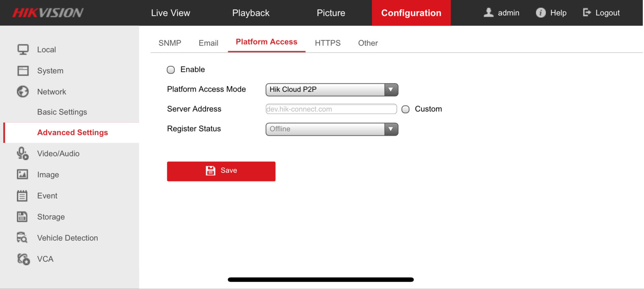Viewport: 644px width, 289px height.
Task: Open the Platform Access Mode dropdown
Action: [332, 89]
